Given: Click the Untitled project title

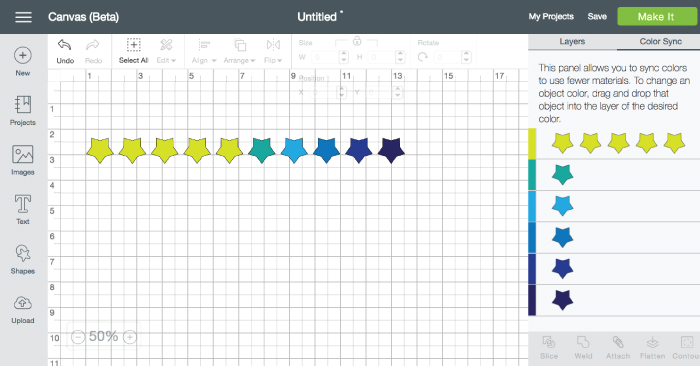Looking at the screenshot, I should point(317,17).
